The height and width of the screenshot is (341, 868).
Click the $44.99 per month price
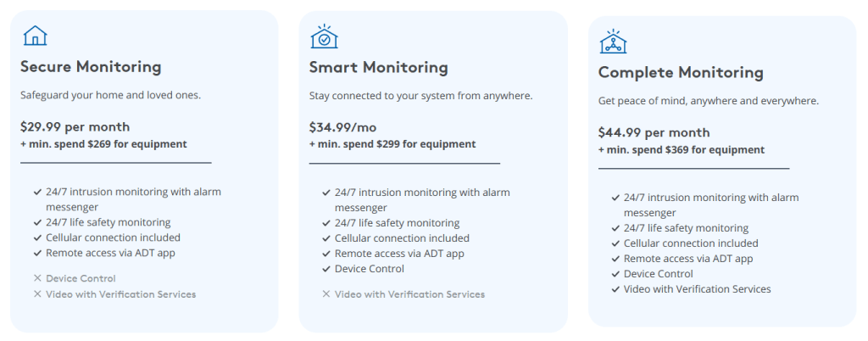tap(654, 132)
